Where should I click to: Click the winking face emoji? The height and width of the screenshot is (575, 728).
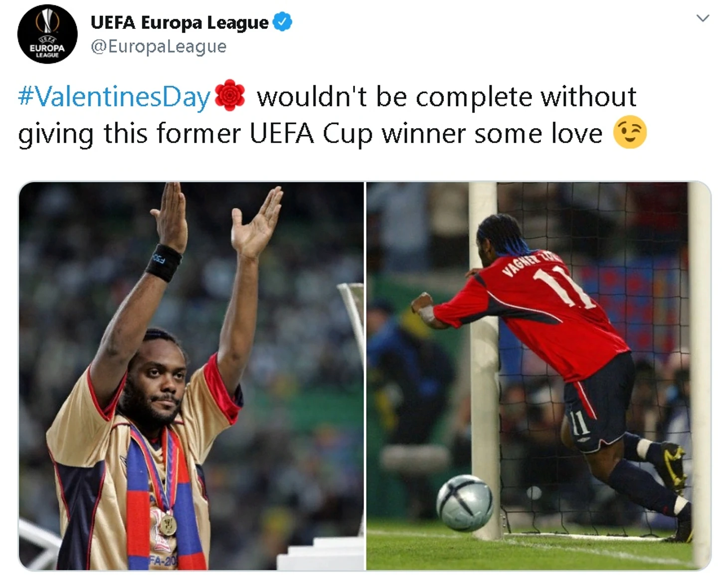click(630, 133)
